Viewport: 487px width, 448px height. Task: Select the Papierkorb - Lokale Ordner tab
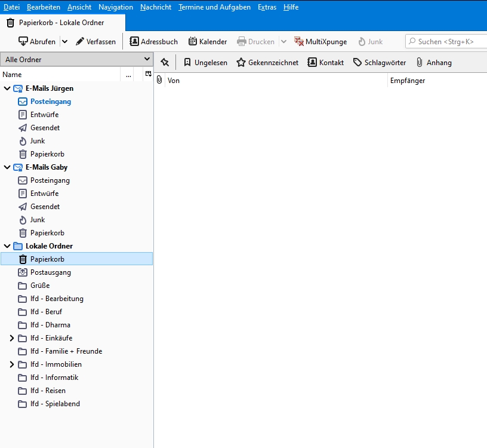click(x=62, y=23)
